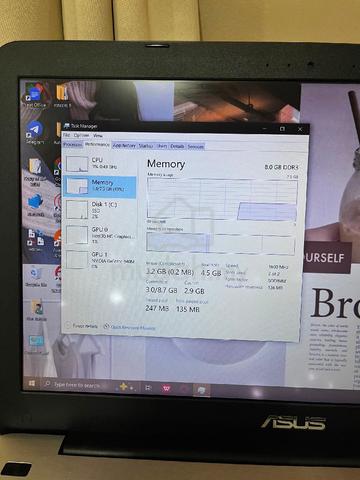Click the 2.9 GB cached value

(x=194, y=291)
